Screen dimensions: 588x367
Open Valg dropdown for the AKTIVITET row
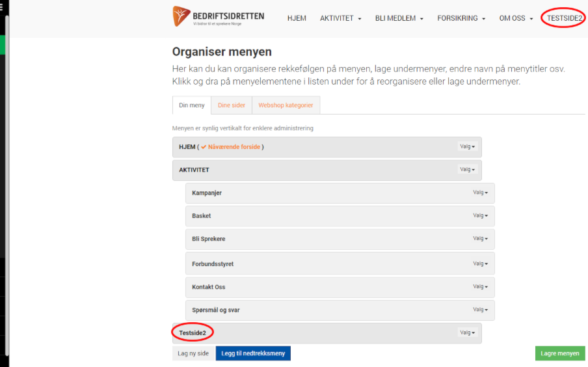[x=467, y=170]
